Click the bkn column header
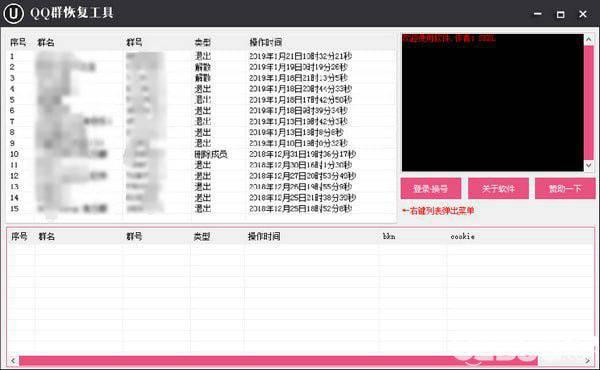600x370 pixels. point(389,236)
